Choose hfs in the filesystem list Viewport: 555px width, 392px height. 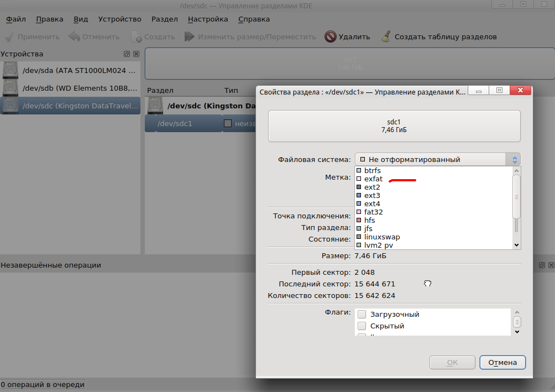[433, 220]
